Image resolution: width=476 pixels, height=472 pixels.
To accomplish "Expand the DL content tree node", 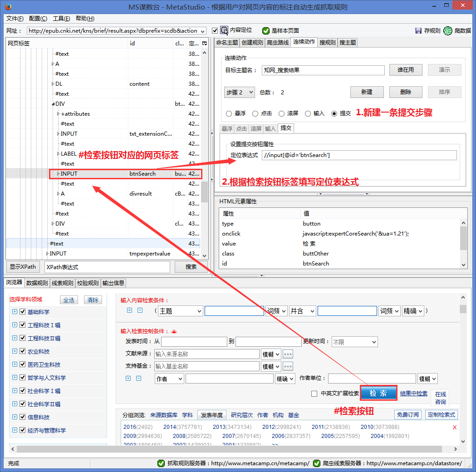I will click(53, 84).
